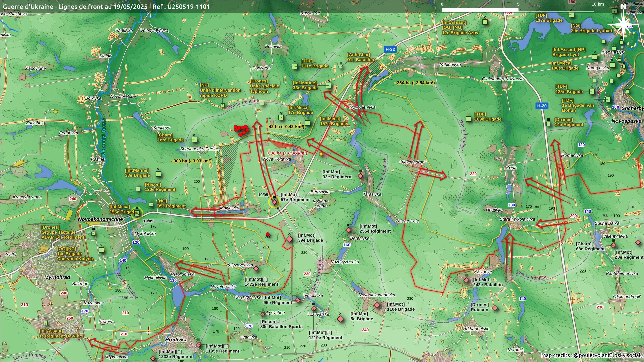The height and width of the screenshot is (362, 644).
Task: Click the Tarasivka village label
Action: 372,194
